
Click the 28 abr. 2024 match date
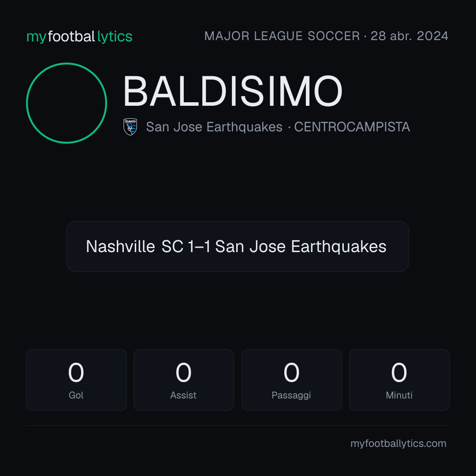pos(409,36)
